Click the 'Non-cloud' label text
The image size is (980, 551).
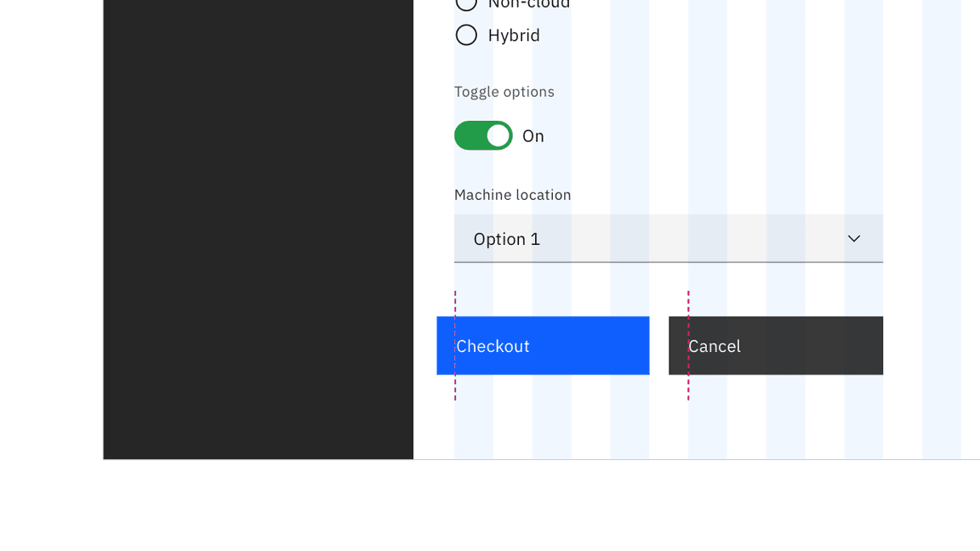529,4
